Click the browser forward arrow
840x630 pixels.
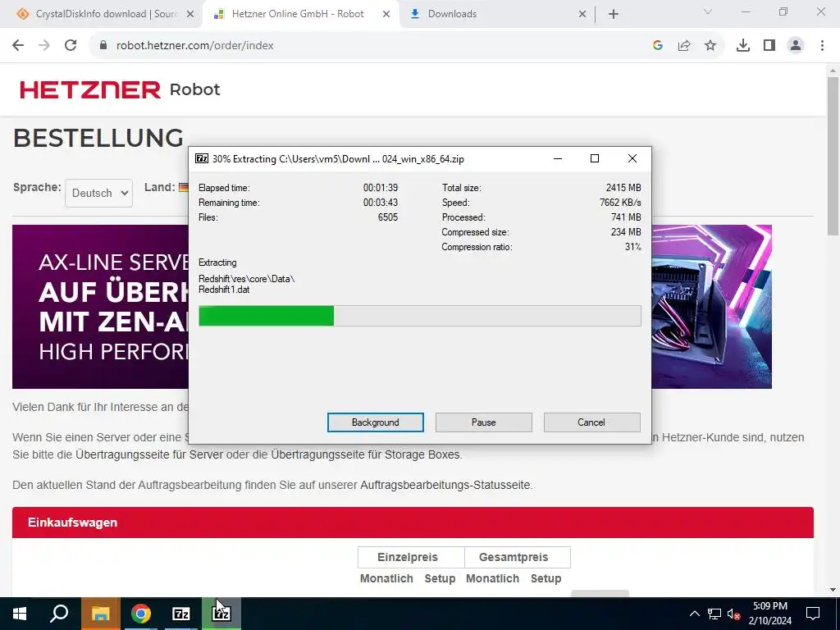tap(44, 46)
